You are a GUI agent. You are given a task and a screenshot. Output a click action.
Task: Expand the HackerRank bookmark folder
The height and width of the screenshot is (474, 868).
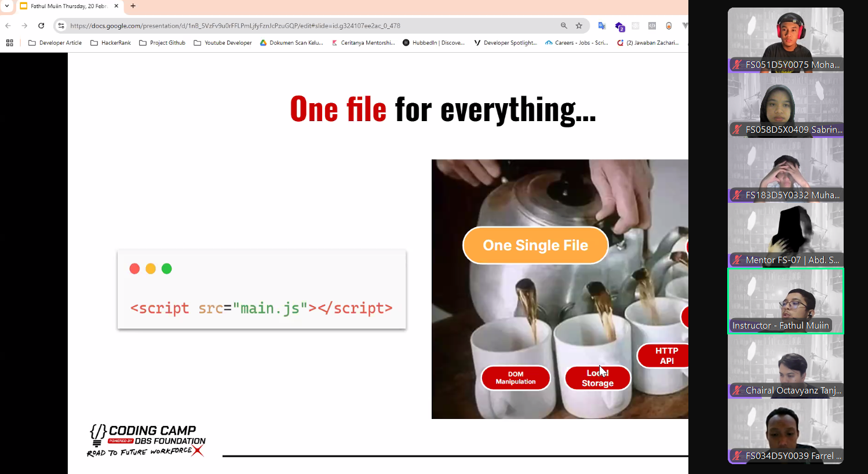[111, 43]
